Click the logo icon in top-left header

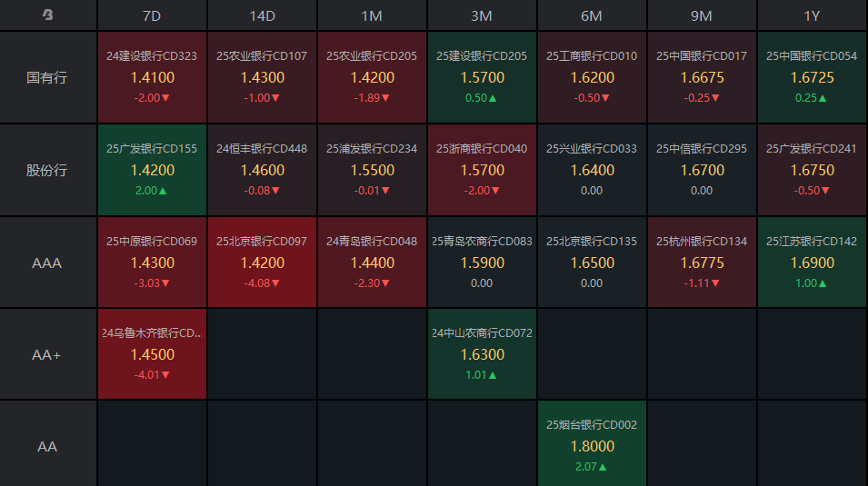[48, 15]
